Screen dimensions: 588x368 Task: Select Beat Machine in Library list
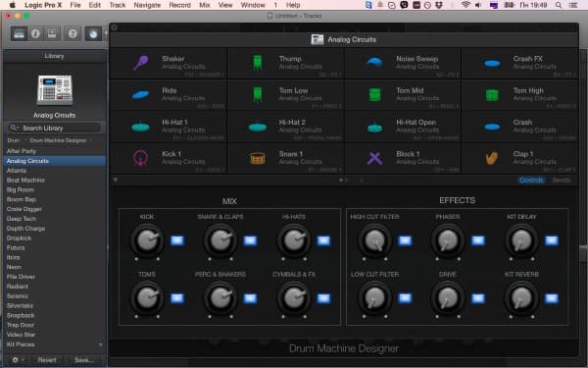click(54, 181)
